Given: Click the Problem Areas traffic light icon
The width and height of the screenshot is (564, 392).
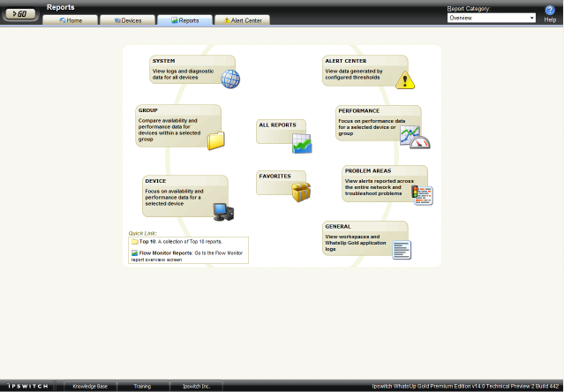Looking at the screenshot, I should coord(423,196).
